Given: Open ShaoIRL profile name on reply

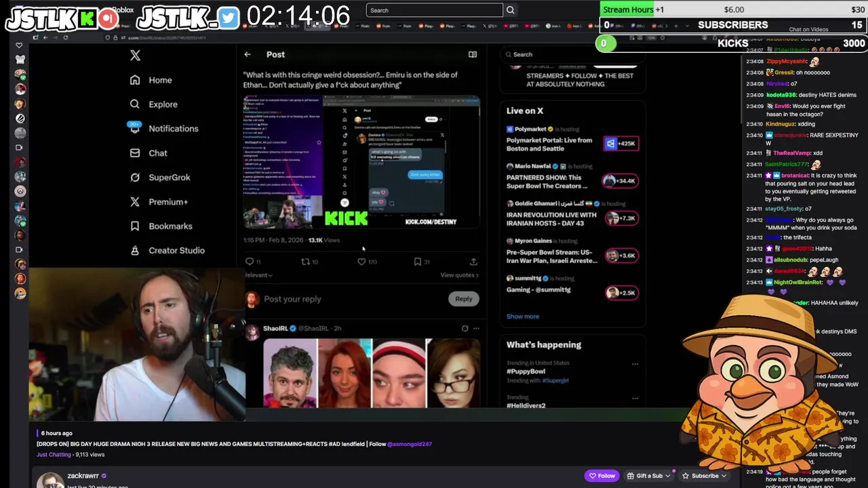Looking at the screenshot, I should pos(275,329).
